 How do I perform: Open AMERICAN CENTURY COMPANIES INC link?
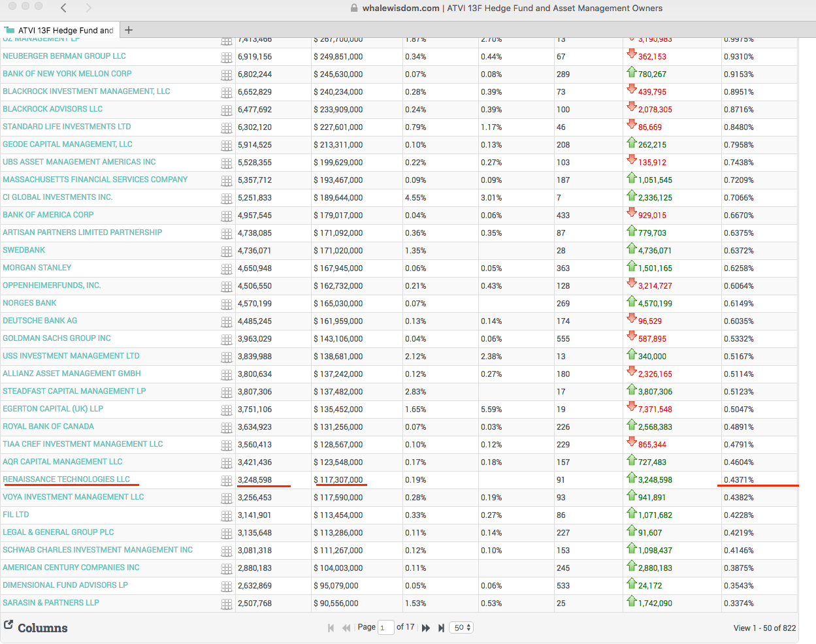tap(71, 568)
